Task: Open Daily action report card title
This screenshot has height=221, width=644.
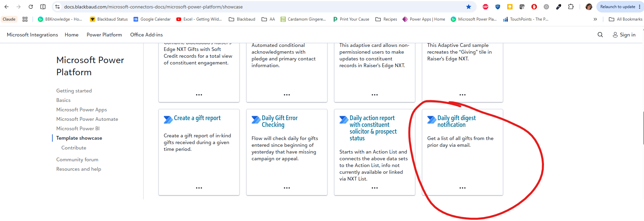Action: [373, 128]
